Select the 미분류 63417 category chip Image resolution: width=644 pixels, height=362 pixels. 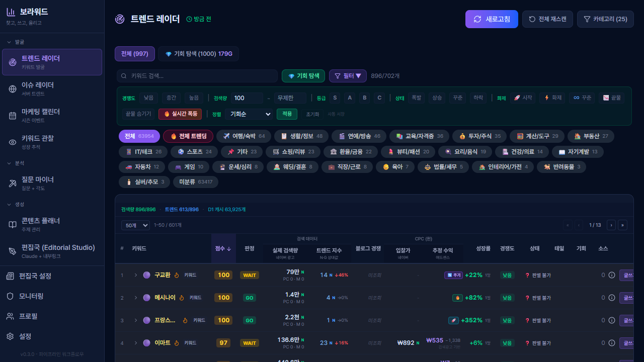[196, 182]
